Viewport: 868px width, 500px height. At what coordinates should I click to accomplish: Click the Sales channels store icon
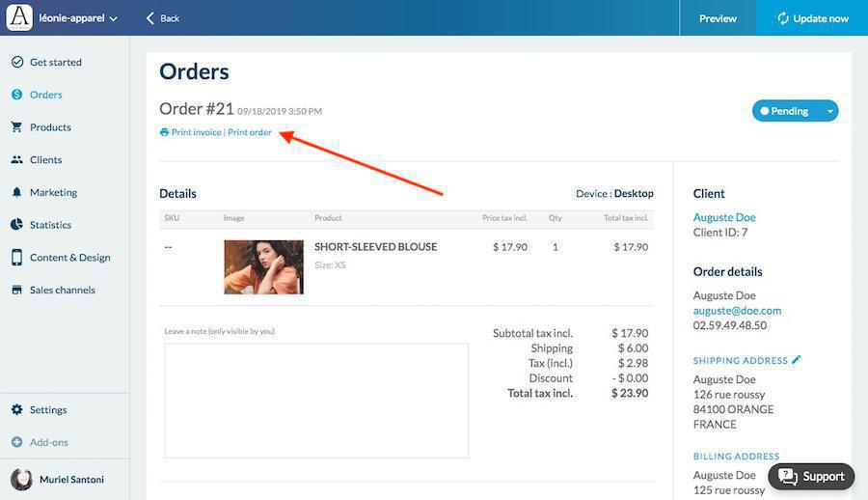pyautogui.click(x=17, y=290)
